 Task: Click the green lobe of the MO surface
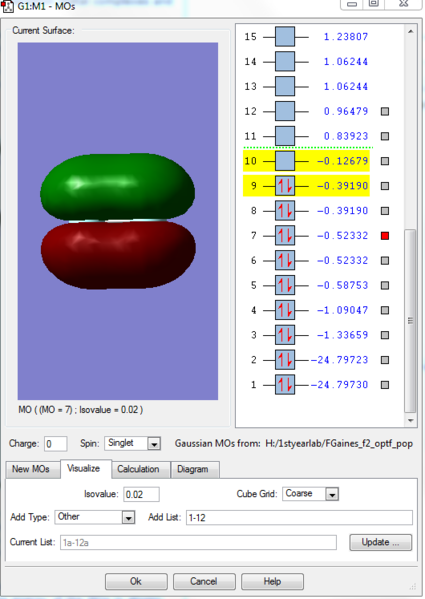coord(118,187)
